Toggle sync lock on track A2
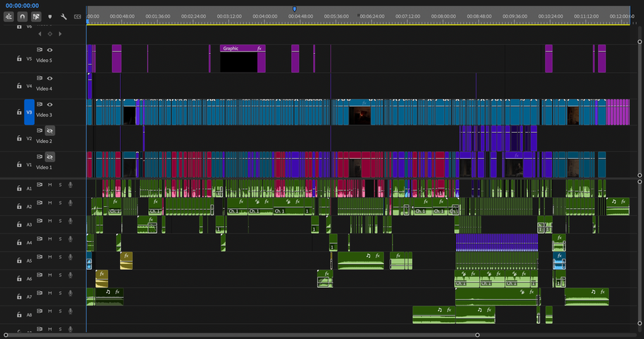644x339 pixels. tap(39, 203)
